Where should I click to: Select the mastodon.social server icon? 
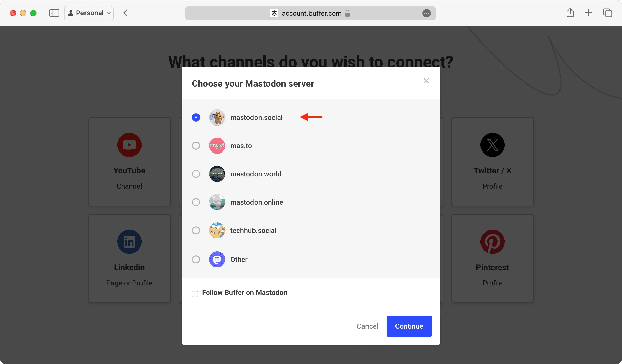pos(217,117)
